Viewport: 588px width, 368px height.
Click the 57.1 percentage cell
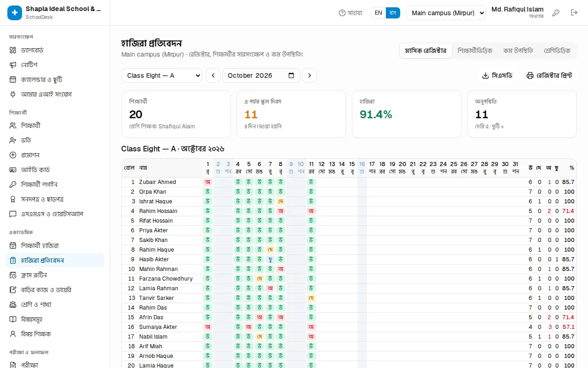569,327
